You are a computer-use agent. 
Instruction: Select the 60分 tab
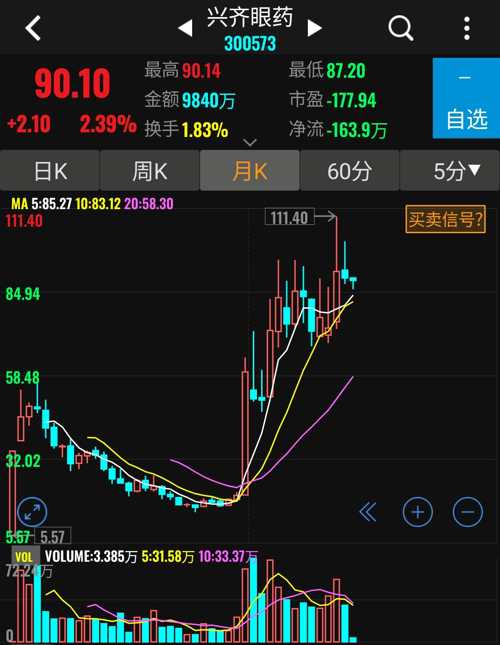coord(350,170)
